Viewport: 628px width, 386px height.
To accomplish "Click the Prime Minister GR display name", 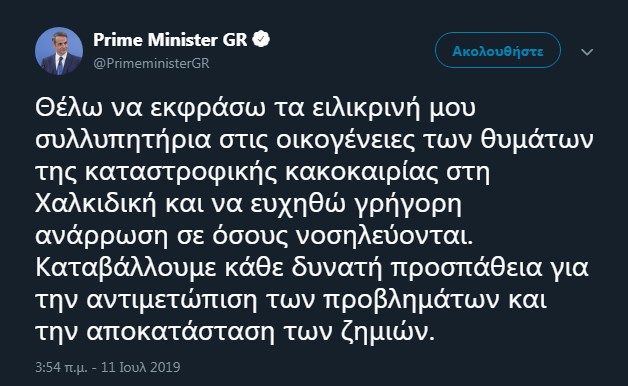I will click(x=170, y=40).
